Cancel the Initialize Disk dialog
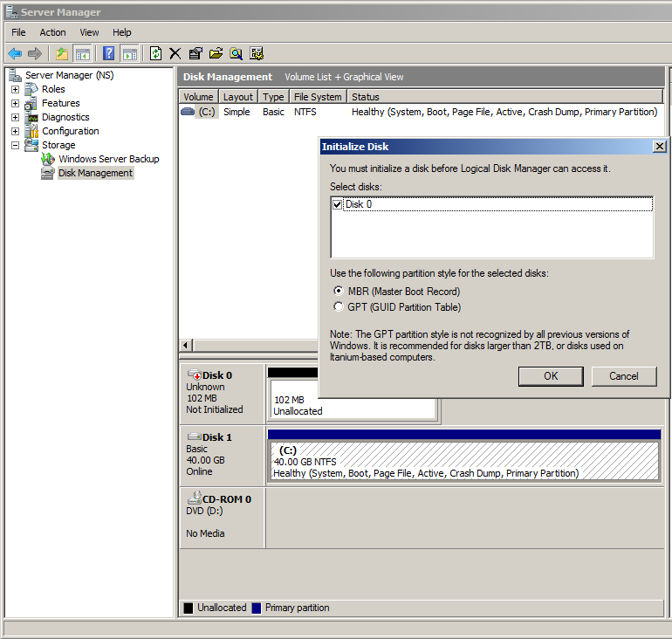This screenshot has width=672, height=639. point(623,376)
